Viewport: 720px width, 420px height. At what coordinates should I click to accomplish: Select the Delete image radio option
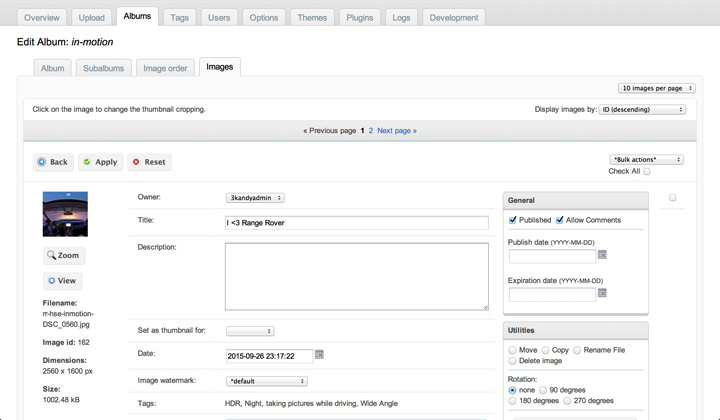coord(513,361)
